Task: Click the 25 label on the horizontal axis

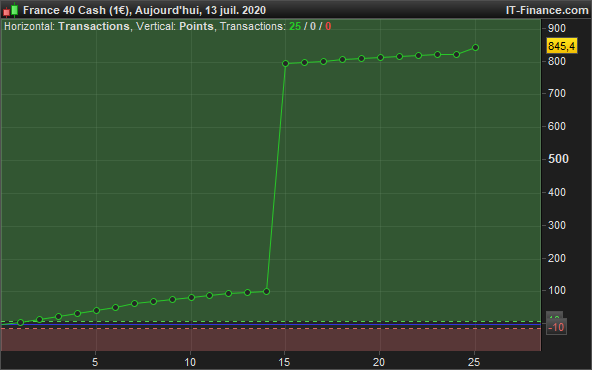Action: [x=474, y=362]
